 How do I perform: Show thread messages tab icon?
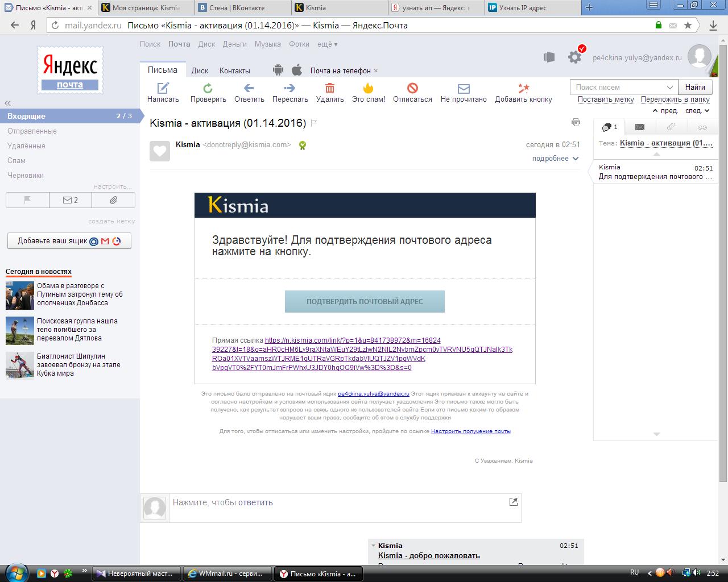[x=610, y=127]
